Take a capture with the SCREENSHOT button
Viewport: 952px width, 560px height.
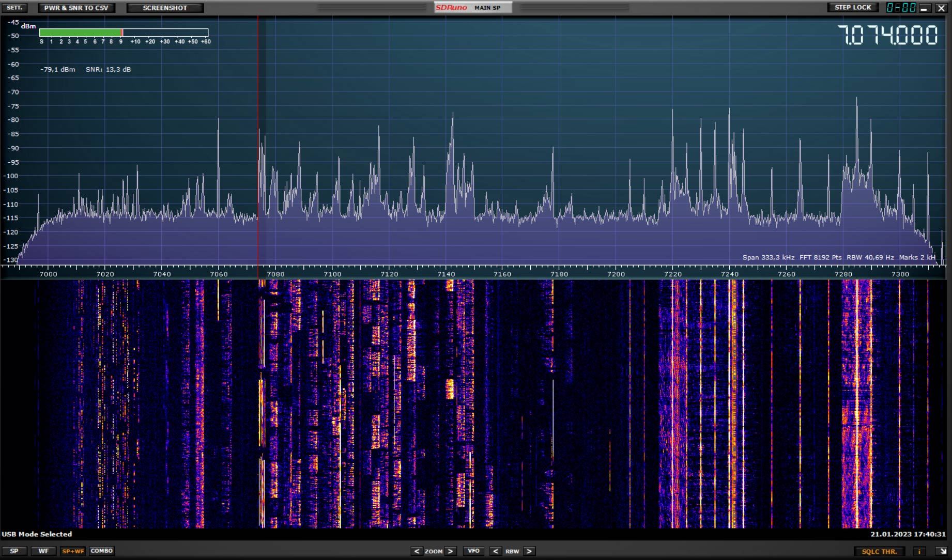[x=165, y=8]
